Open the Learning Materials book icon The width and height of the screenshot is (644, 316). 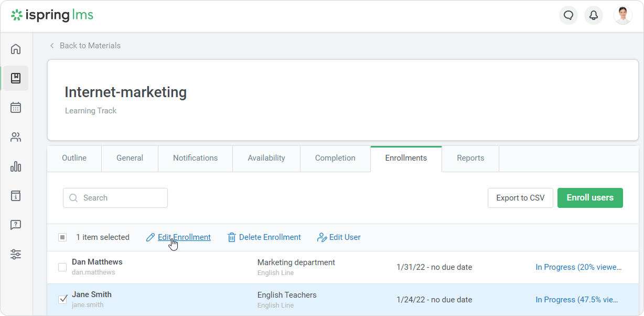[16, 78]
